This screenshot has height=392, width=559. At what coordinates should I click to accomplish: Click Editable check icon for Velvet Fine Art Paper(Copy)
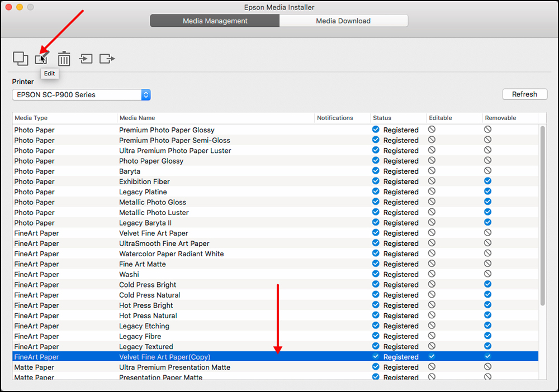[432, 356]
